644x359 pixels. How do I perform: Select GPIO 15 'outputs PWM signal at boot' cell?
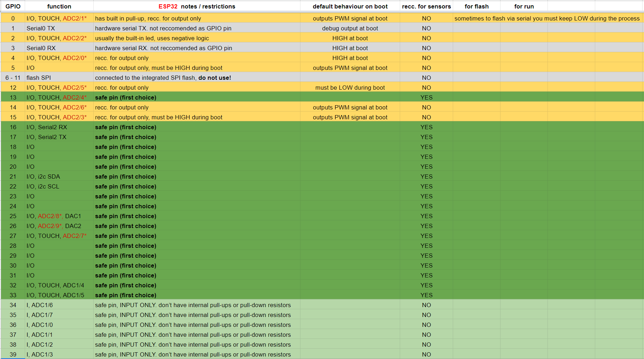[350, 117]
